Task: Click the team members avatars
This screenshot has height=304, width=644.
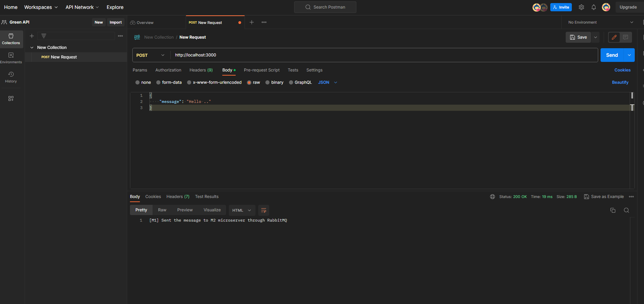Action: (540, 7)
